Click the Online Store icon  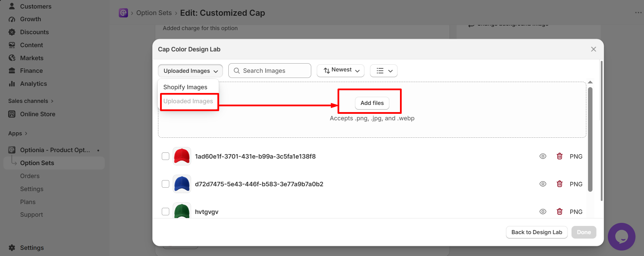pos(12,114)
